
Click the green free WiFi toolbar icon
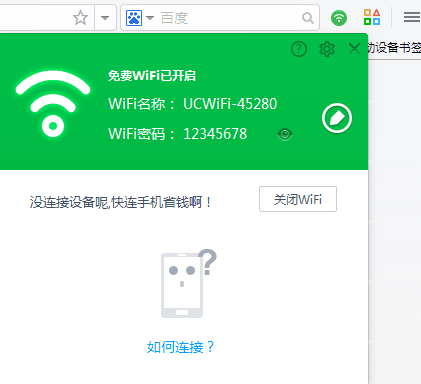pyautogui.click(x=339, y=18)
